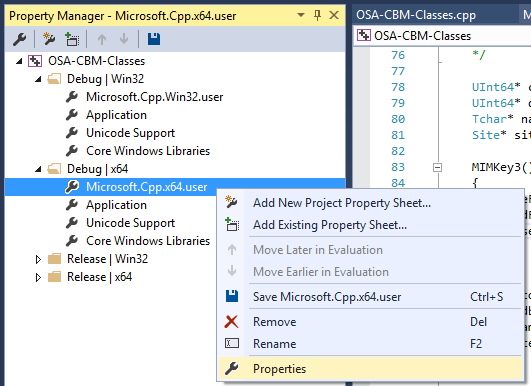The height and width of the screenshot is (386, 531).
Task: Click Add Existing Property Sheet toolbar icon
Action: point(72,39)
